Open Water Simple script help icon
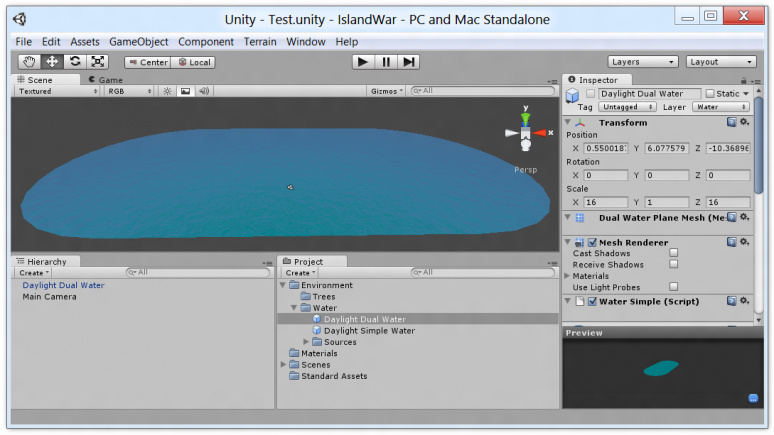774x435 pixels. [732, 301]
